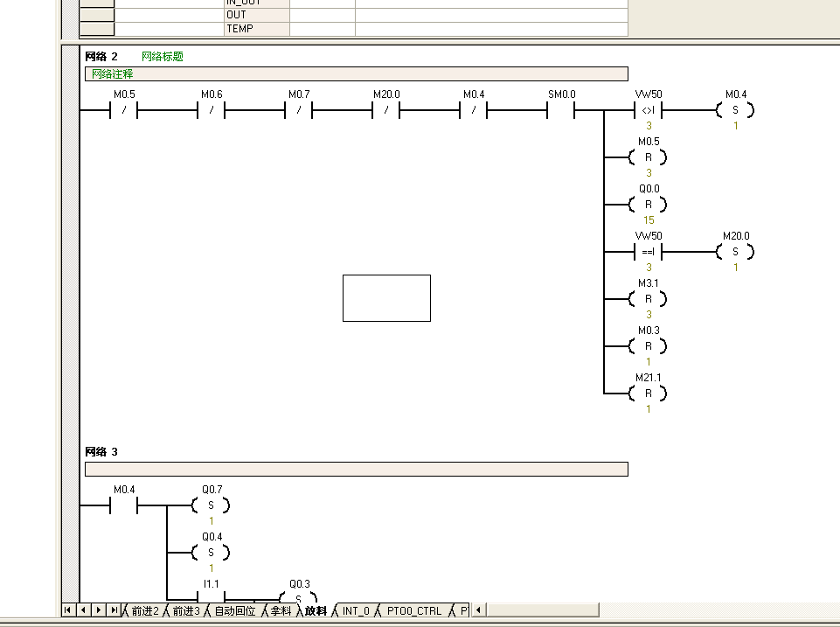
Task: Click the bit count 3 under M0.5 reset coil
Action: click(649, 173)
